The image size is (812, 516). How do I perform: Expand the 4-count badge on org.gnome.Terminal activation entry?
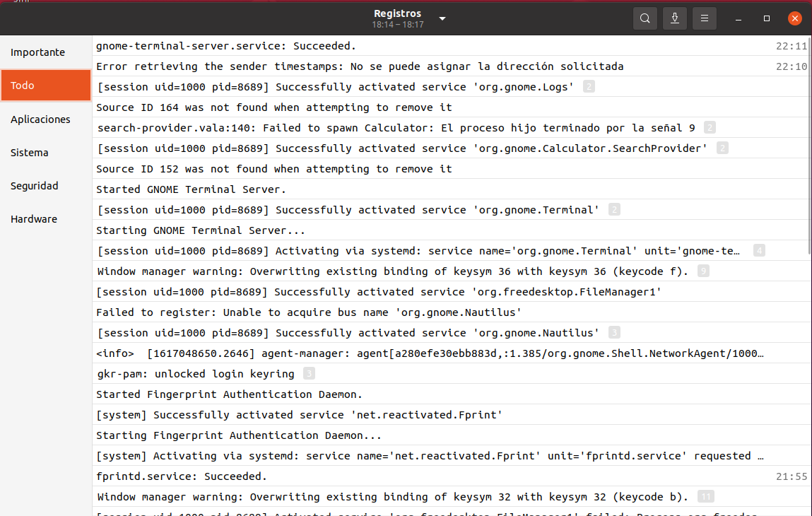coord(759,250)
